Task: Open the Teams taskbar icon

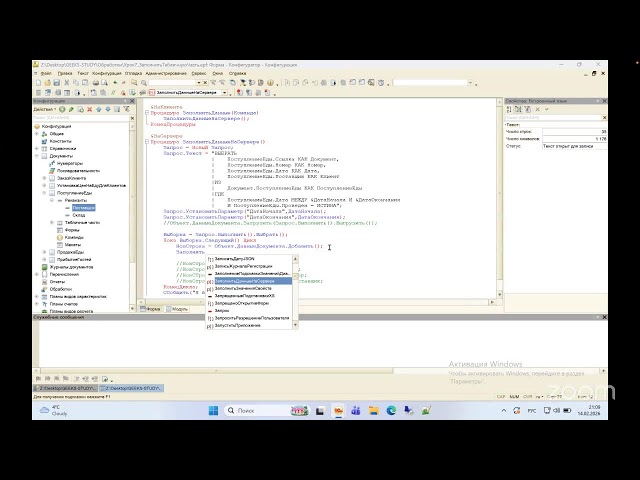Action: (x=356, y=411)
